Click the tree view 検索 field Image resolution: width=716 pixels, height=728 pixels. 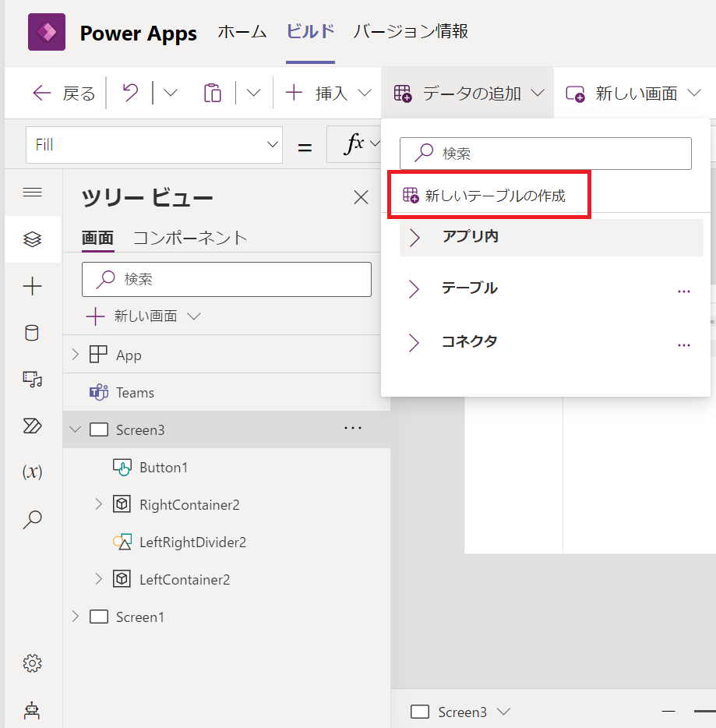point(227,279)
